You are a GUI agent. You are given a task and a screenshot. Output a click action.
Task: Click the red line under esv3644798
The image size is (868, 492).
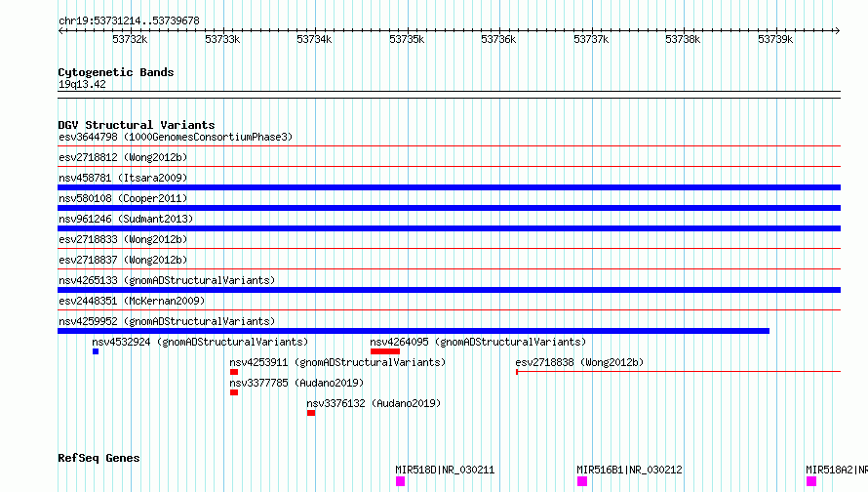(449, 146)
